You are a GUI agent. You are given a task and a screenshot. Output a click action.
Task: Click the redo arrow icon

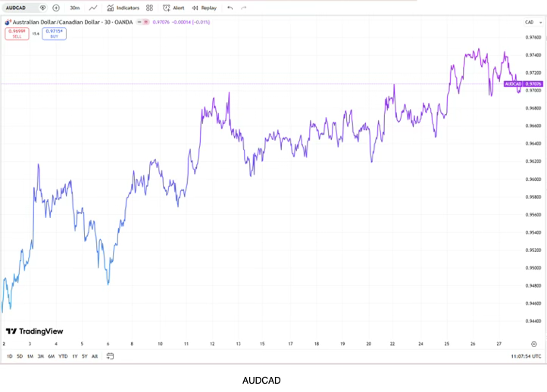pyautogui.click(x=244, y=8)
